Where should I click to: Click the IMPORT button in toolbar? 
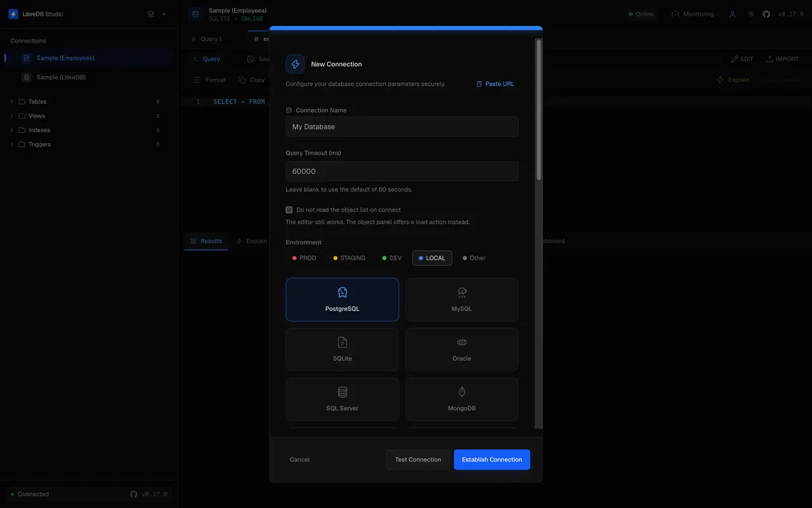(782, 59)
